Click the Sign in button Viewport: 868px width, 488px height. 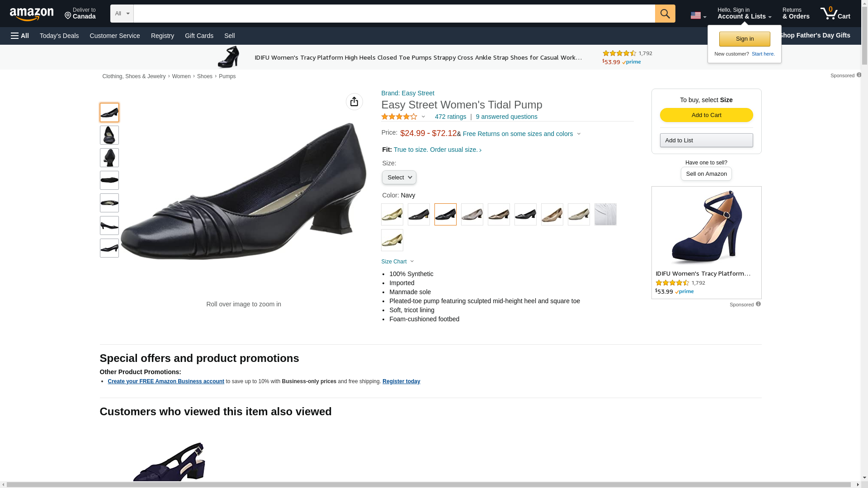(x=744, y=39)
